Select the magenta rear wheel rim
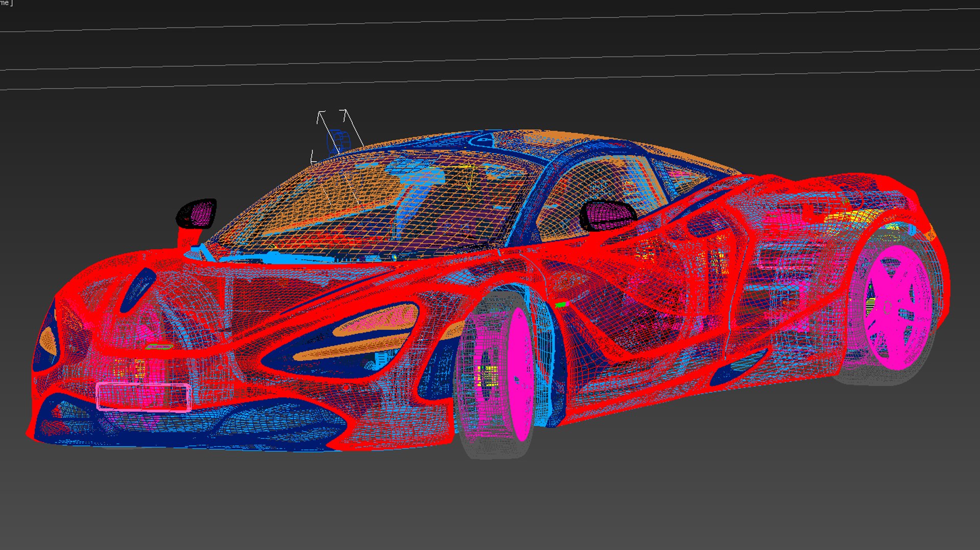The width and height of the screenshot is (980, 550). click(x=898, y=307)
